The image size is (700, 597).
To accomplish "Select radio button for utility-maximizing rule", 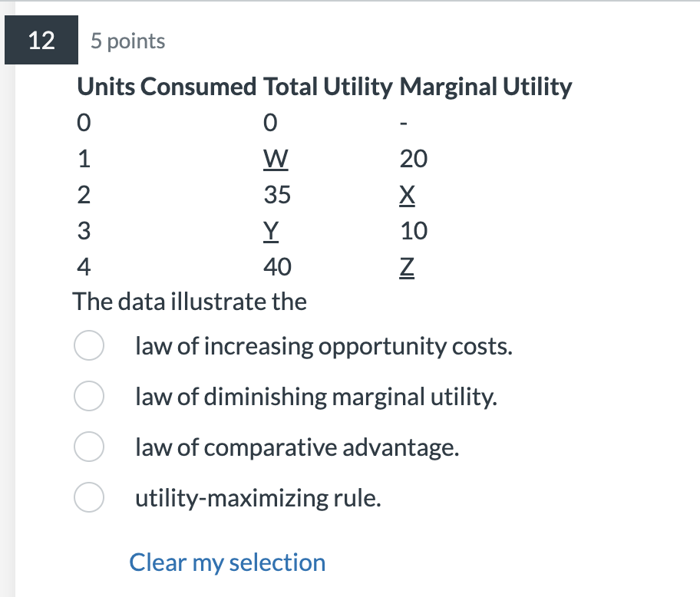I will coord(88,497).
